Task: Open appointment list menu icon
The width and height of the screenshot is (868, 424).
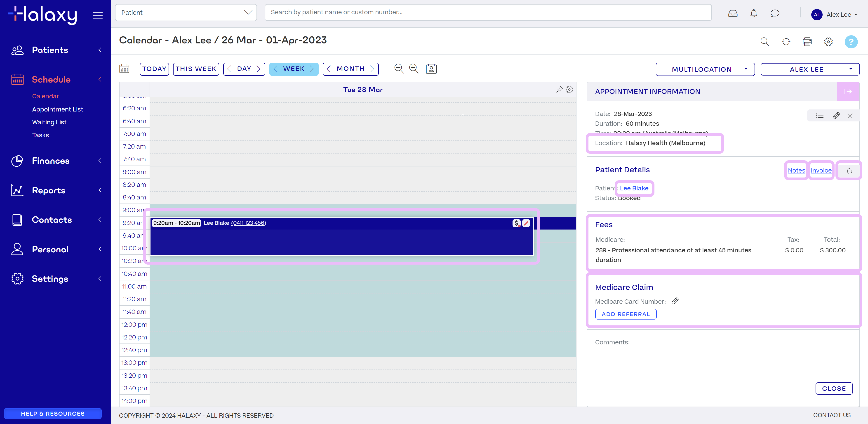Action: tap(819, 116)
